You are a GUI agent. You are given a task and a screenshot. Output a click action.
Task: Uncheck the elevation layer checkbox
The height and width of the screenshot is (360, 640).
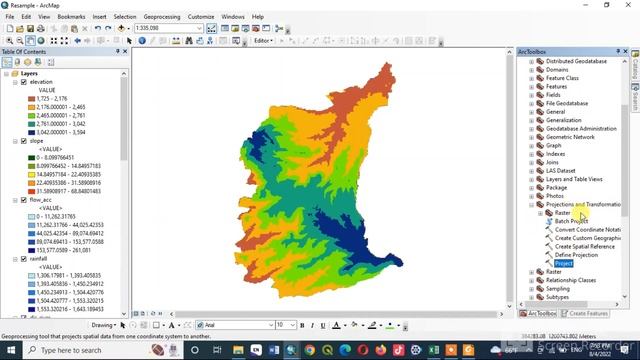coord(24,82)
